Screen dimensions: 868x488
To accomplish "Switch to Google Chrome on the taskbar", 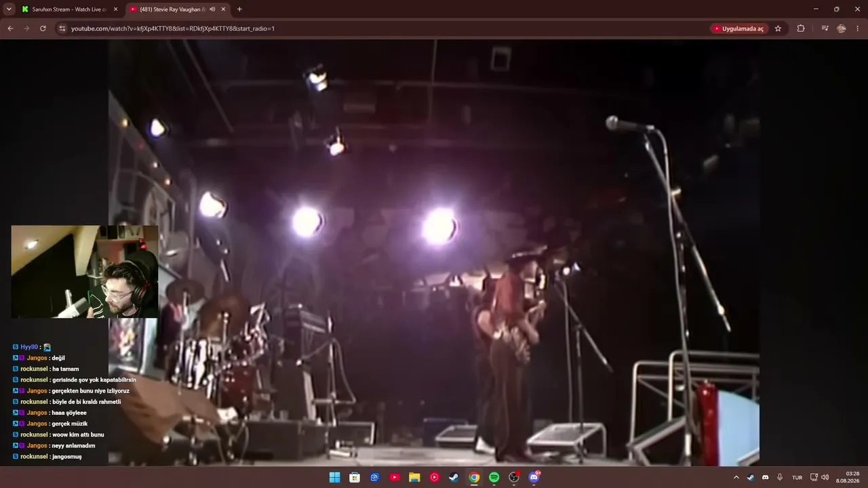I will tap(475, 477).
